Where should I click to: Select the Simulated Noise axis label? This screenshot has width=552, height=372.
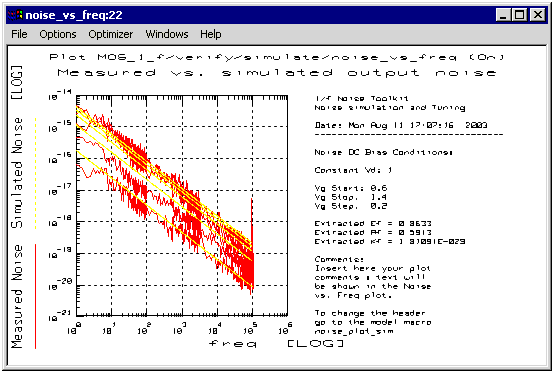pos(17,172)
